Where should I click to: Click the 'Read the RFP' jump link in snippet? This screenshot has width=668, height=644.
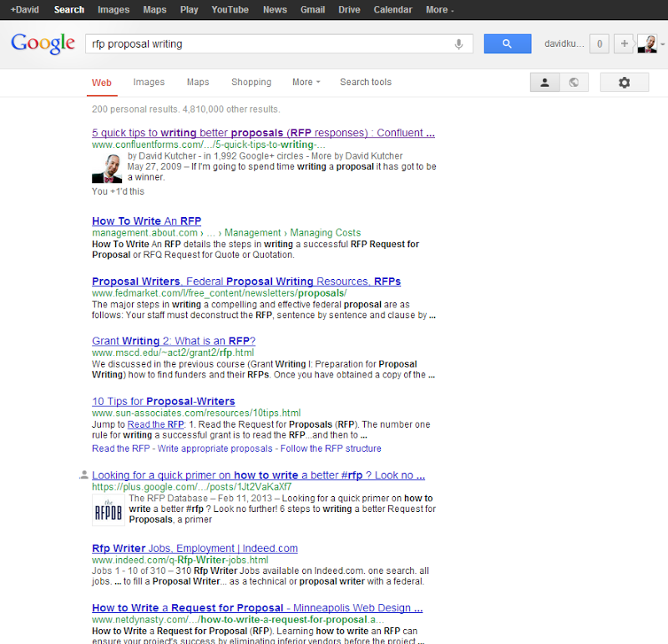[155, 424]
